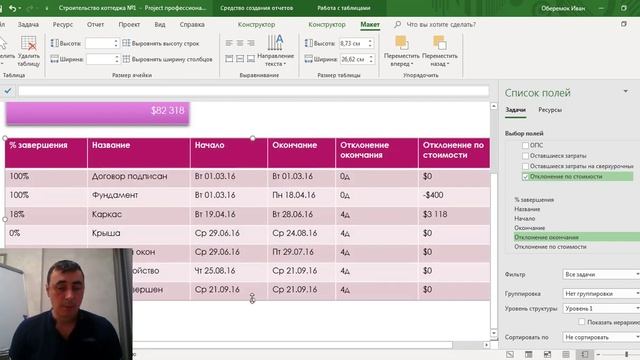Select the Report view status bar icon
Image resolution: width=640 pixels, height=360 pixels.
point(584,354)
